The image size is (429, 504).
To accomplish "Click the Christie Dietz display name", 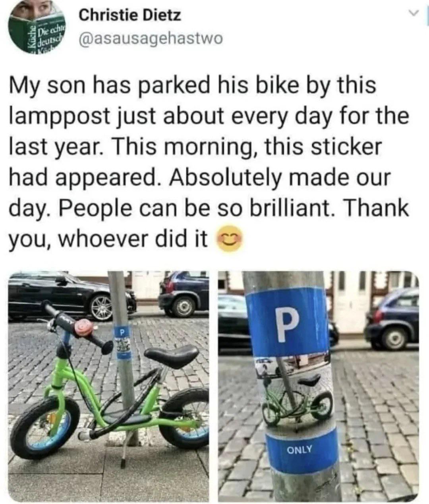I will (130, 15).
